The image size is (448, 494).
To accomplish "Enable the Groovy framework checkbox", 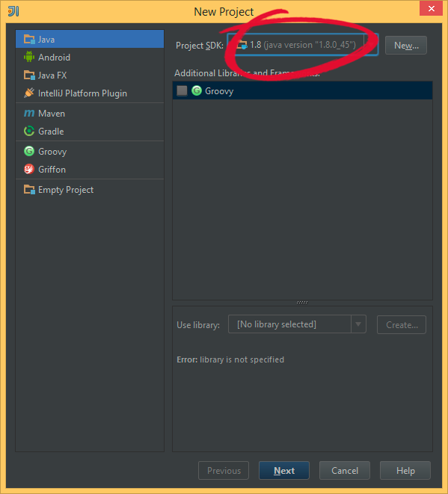I will pyautogui.click(x=182, y=90).
